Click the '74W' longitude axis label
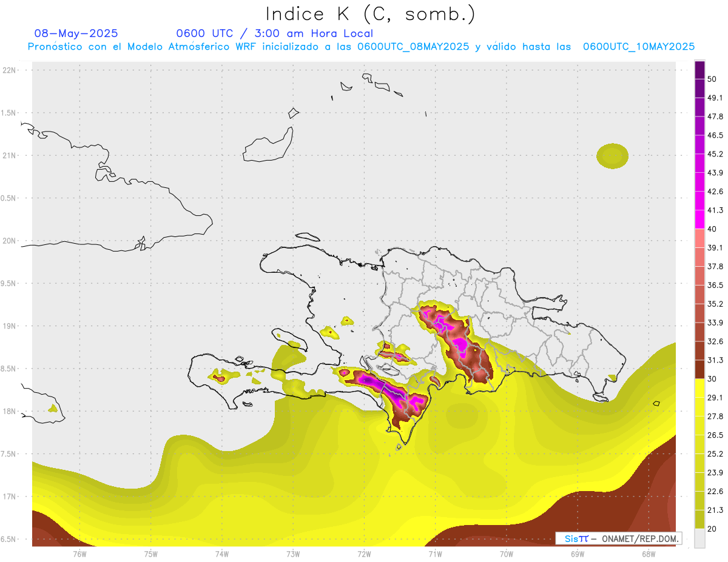728x562 pixels. pos(221,554)
